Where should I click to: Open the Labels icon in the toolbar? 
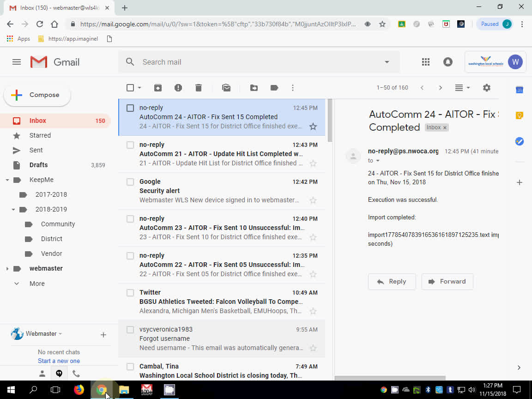274,87
